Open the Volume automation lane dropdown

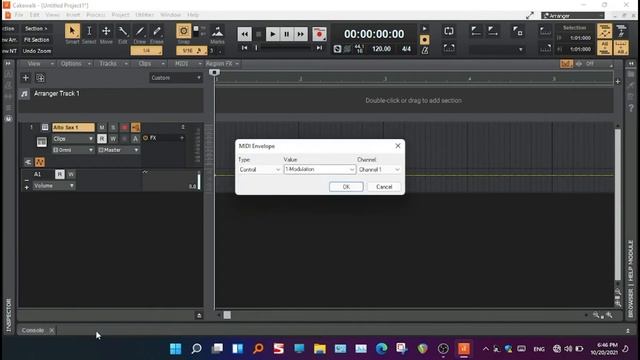(x=53, y=186)
